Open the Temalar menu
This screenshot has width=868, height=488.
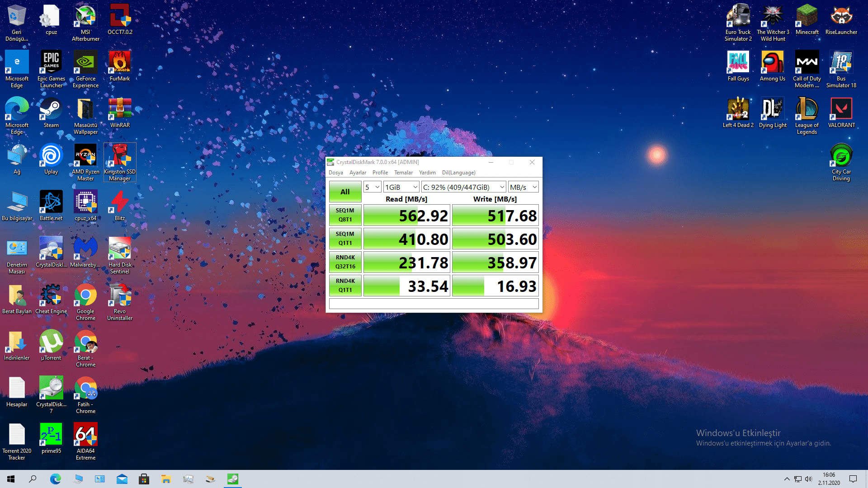(x=403, y=173)
